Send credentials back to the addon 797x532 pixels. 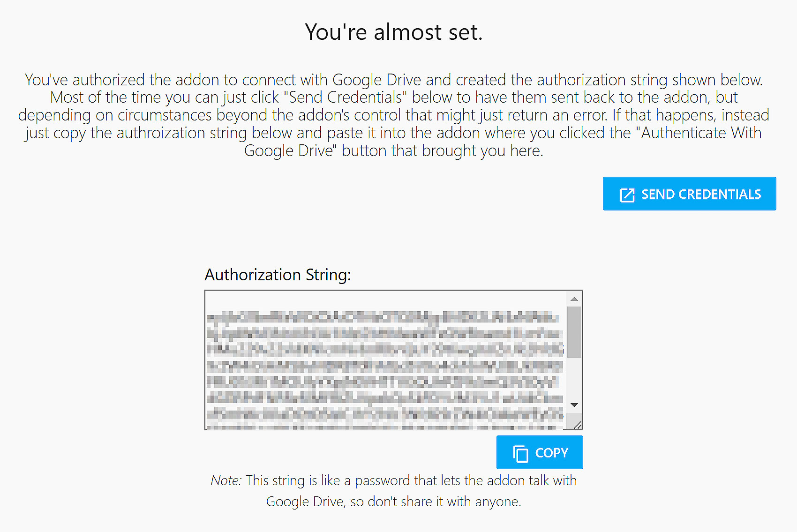pos(689,194)
